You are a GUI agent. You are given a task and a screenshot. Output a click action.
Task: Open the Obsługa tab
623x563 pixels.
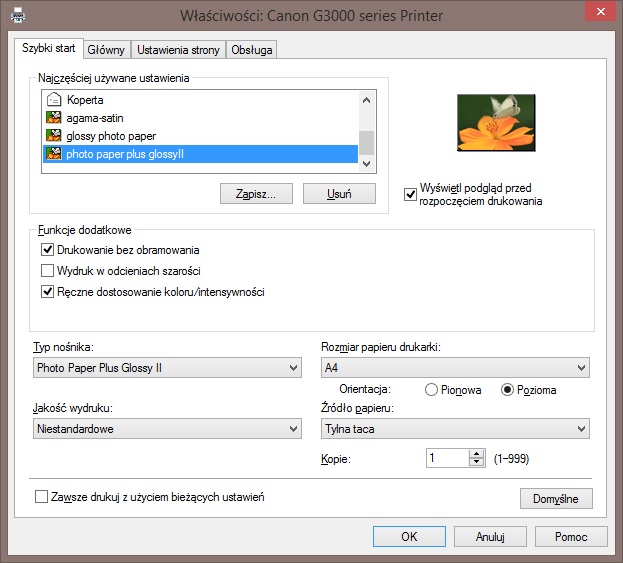pyautogui.click(x=252, y=50)
